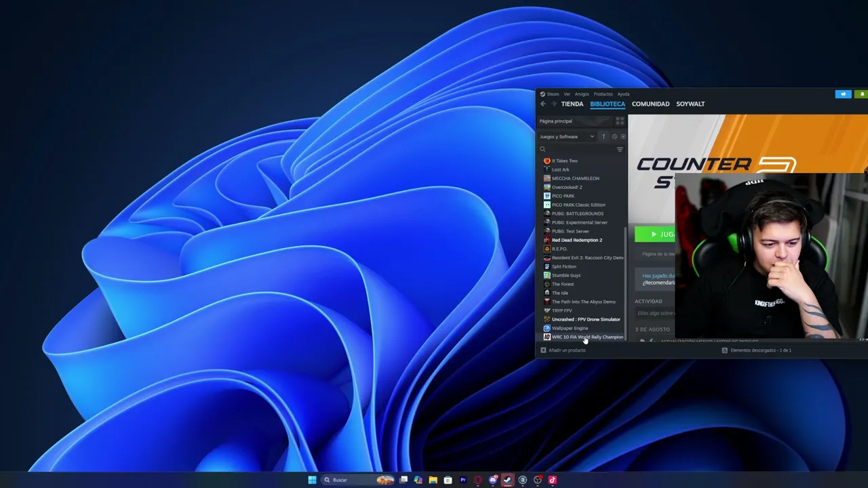
Task: Go back with the Steam back arrow
Action: pos(543,104)
